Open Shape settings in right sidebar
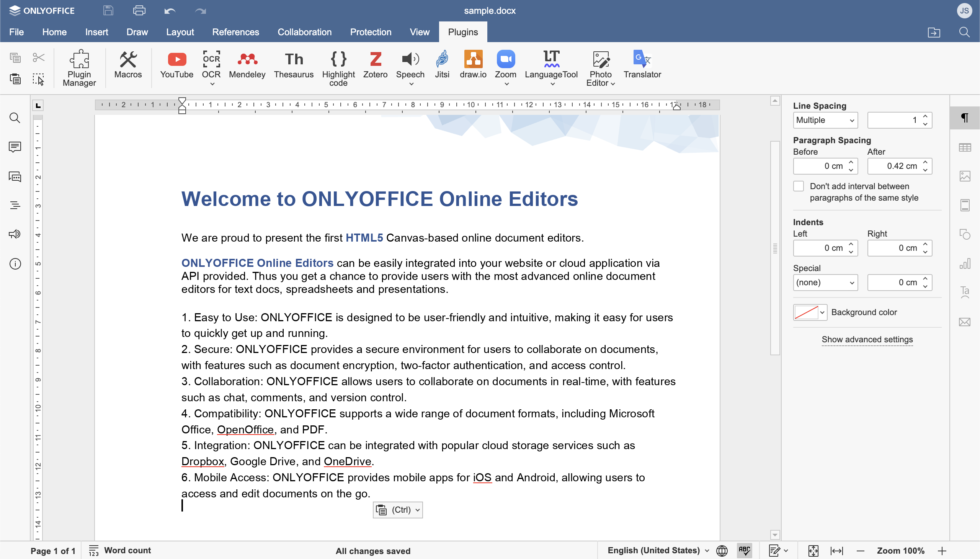The image size is (980, 559). [x=964, y=234]
